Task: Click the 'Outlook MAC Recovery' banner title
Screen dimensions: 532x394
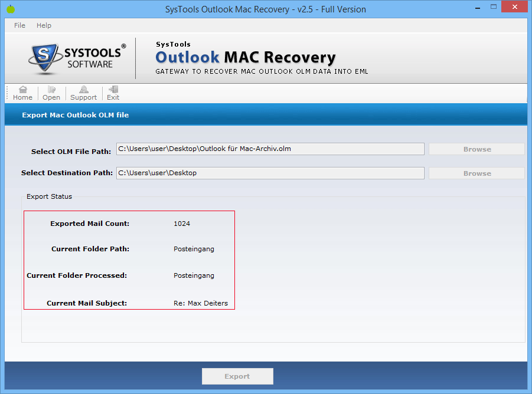Action: click(245, 57)
